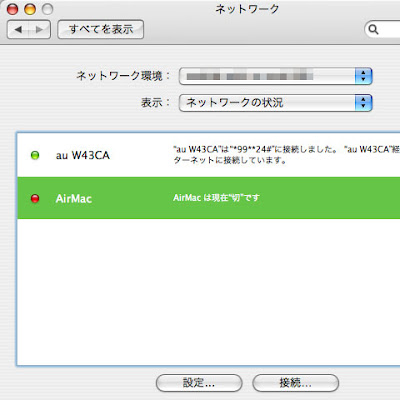Click the 接続... button
400x400 pixels.
(x=296, y=383)
